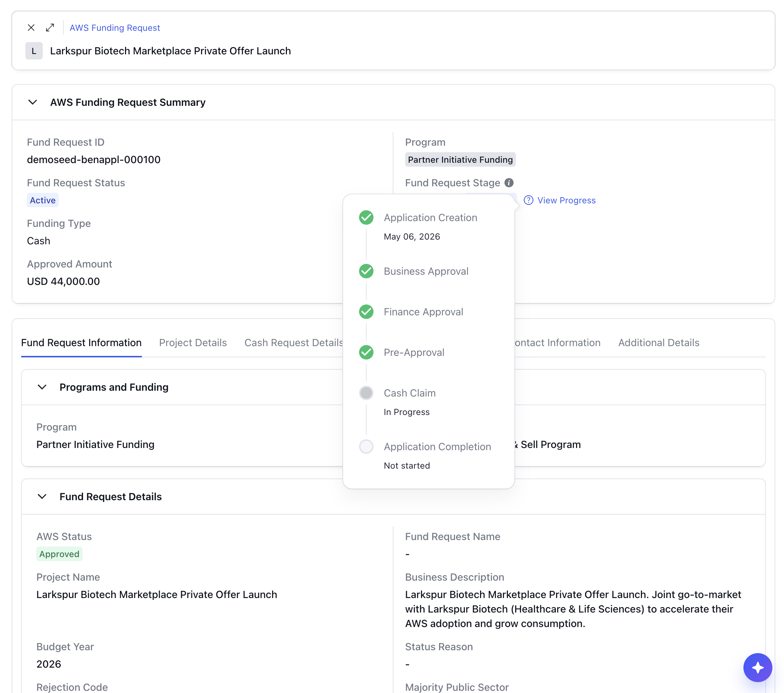The image size is (784, 693).
Task: Click the question mark icon beside View Progress
Action: pos(529,200)
